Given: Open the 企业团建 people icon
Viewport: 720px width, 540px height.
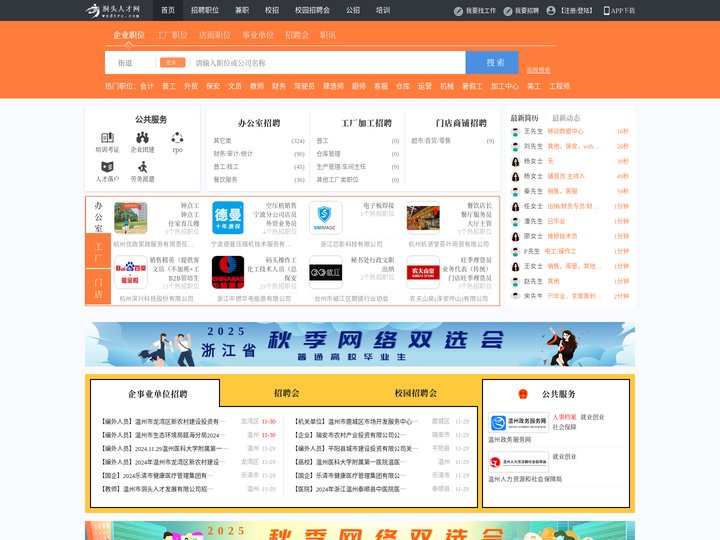Looking at the screenshot, I should 142,137.
